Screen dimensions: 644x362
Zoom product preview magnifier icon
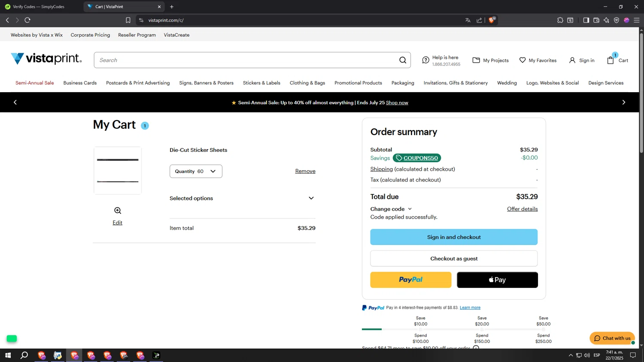pos(118,211)
